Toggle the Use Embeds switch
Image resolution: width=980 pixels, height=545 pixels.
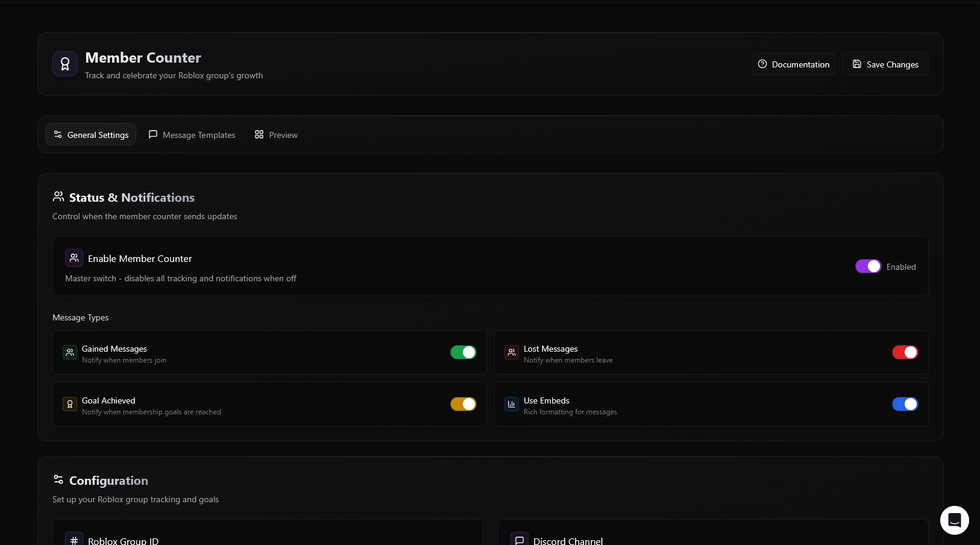905,404
